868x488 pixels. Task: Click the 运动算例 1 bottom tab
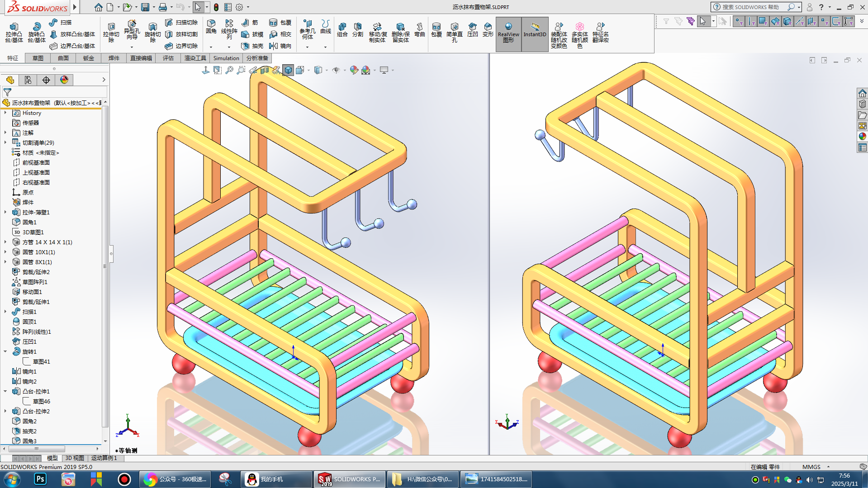point(104,458)
